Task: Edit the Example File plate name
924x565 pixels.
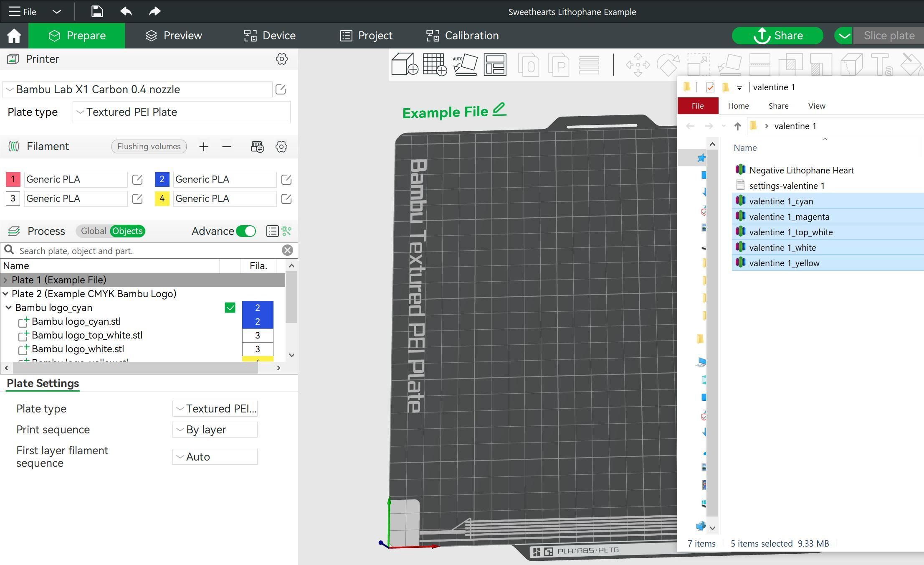Action: coord(499,110)
